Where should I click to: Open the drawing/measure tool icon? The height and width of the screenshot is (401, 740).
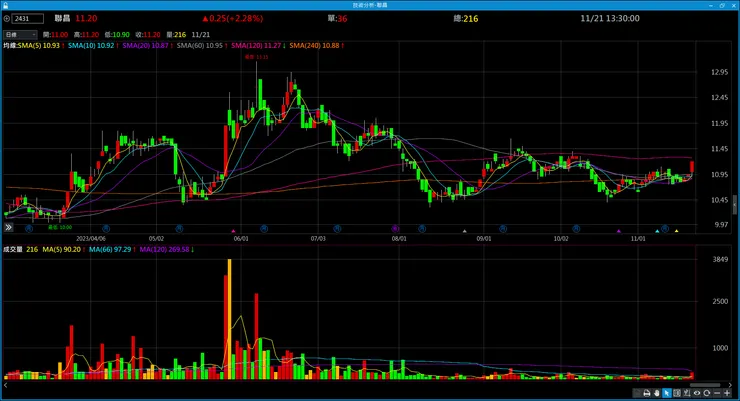pyautogui.click(x=687, y=393)
